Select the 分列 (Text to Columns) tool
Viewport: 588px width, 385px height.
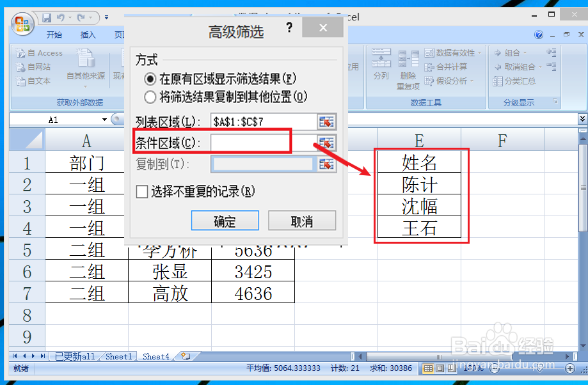[x=381, y=64]
